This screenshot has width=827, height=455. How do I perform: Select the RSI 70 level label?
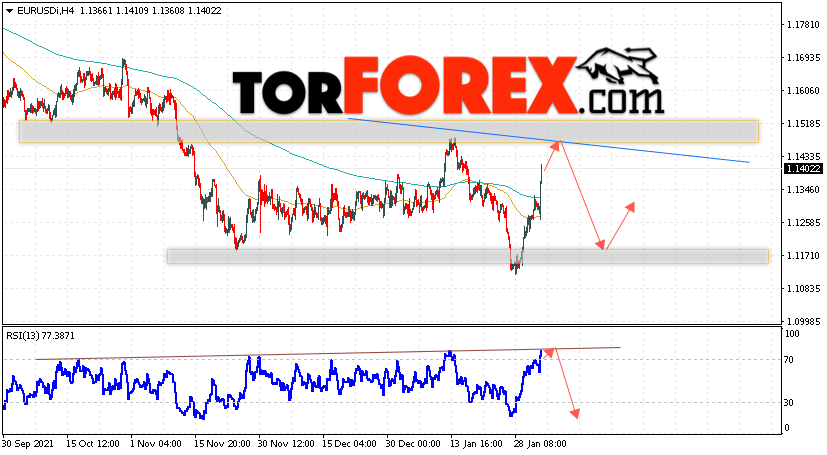[x=788, y=360]
